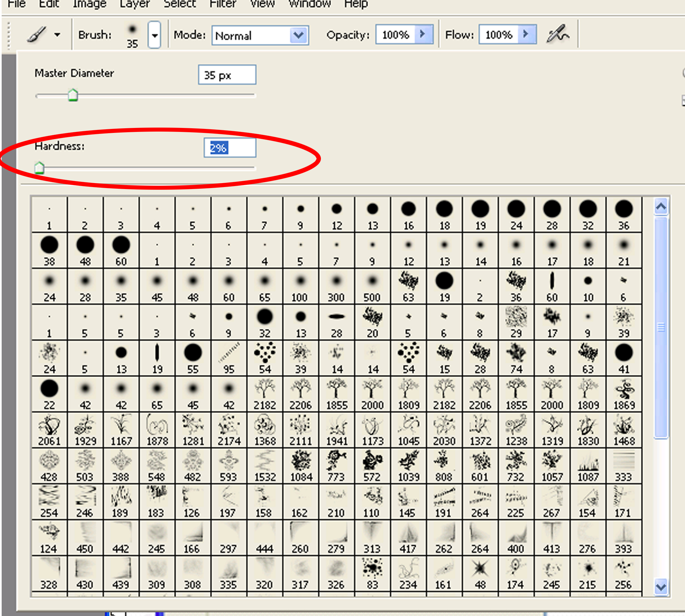Click the Master Diameter input field
The height and width of the screenshot is (616, 685).
(227, 75)
